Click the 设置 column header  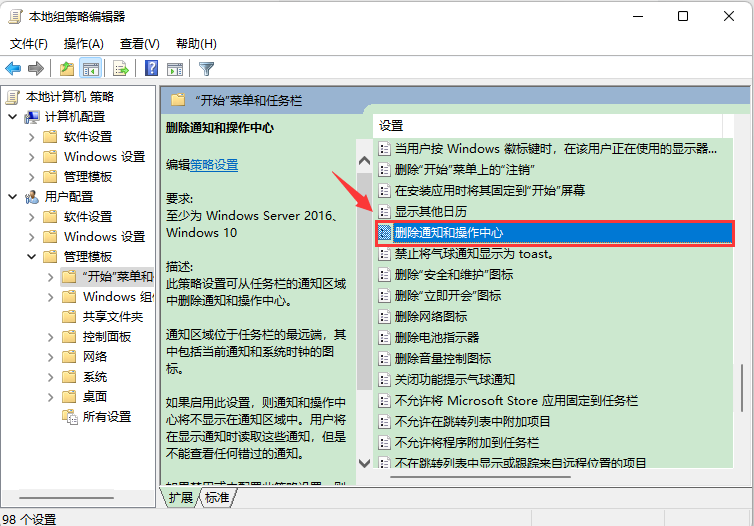[391, 126]
